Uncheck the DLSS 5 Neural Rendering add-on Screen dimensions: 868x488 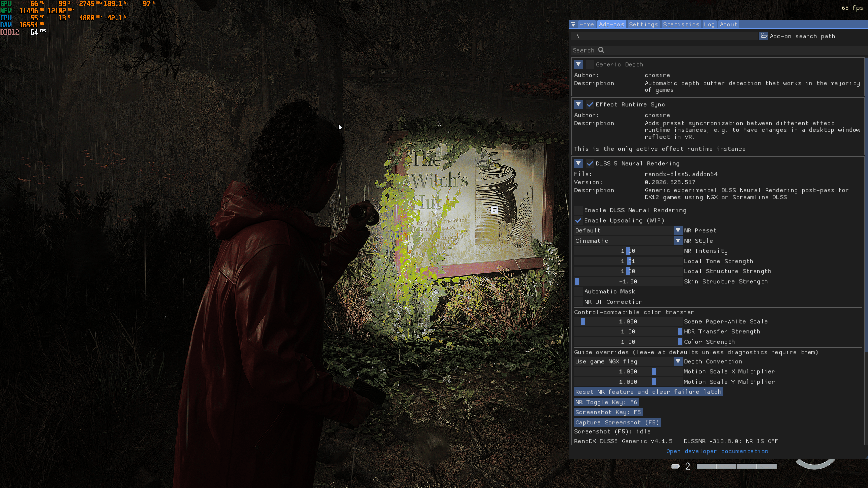590,163
